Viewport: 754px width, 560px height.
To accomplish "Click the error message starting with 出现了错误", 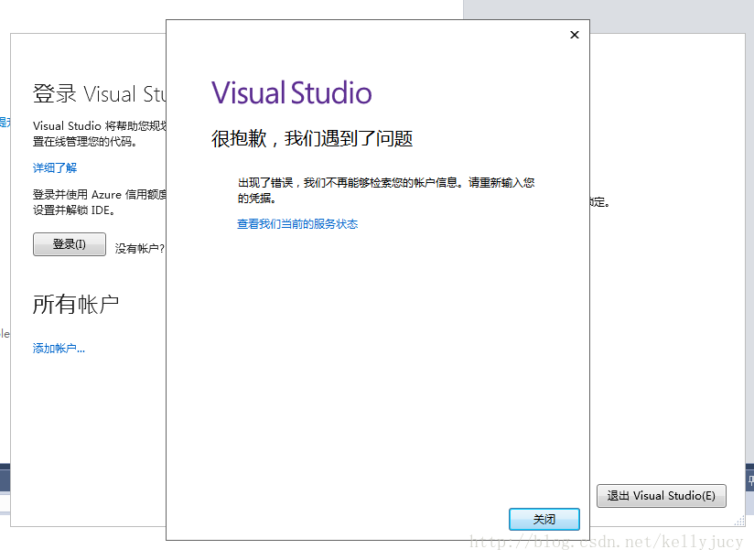I will (x=386, y=190).
